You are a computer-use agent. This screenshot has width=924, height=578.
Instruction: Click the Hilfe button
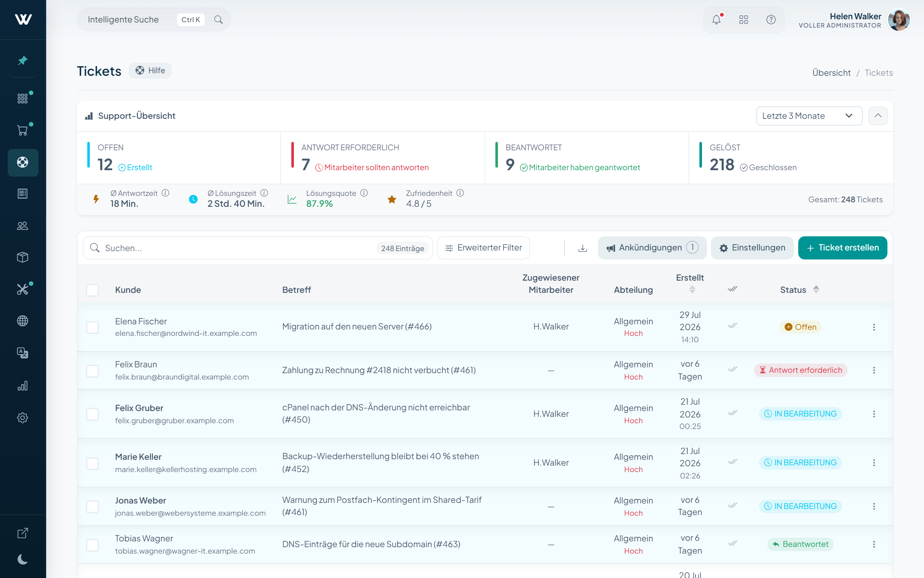click(150, 71)
